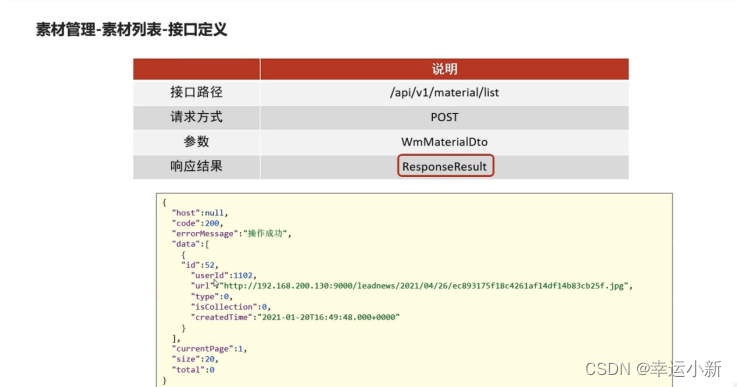Select the "type":0 line

point(212,297)
